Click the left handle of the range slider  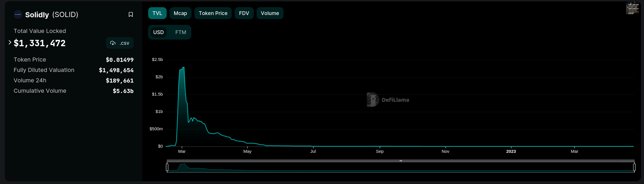coord(167,167)
